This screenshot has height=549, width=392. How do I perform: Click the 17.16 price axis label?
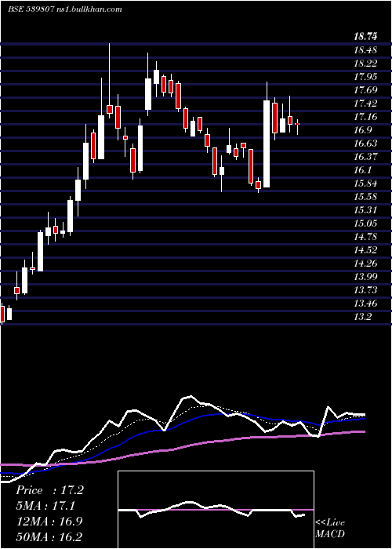[365, 117]
